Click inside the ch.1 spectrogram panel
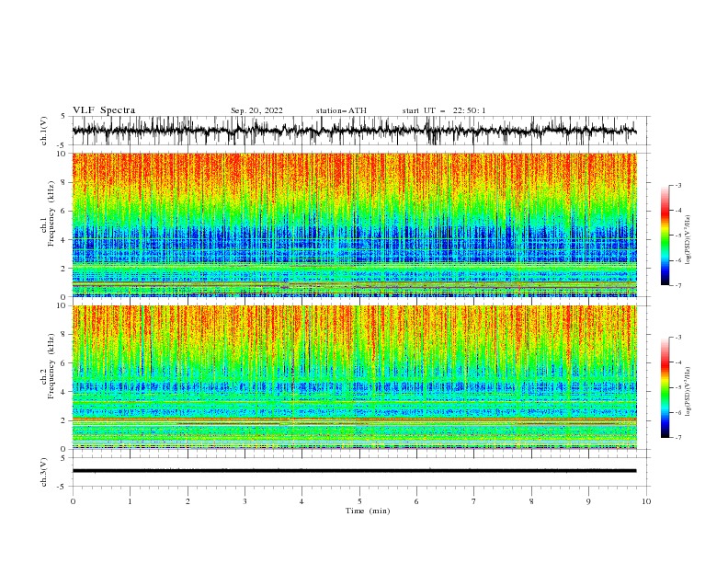 tap(354, 224)
